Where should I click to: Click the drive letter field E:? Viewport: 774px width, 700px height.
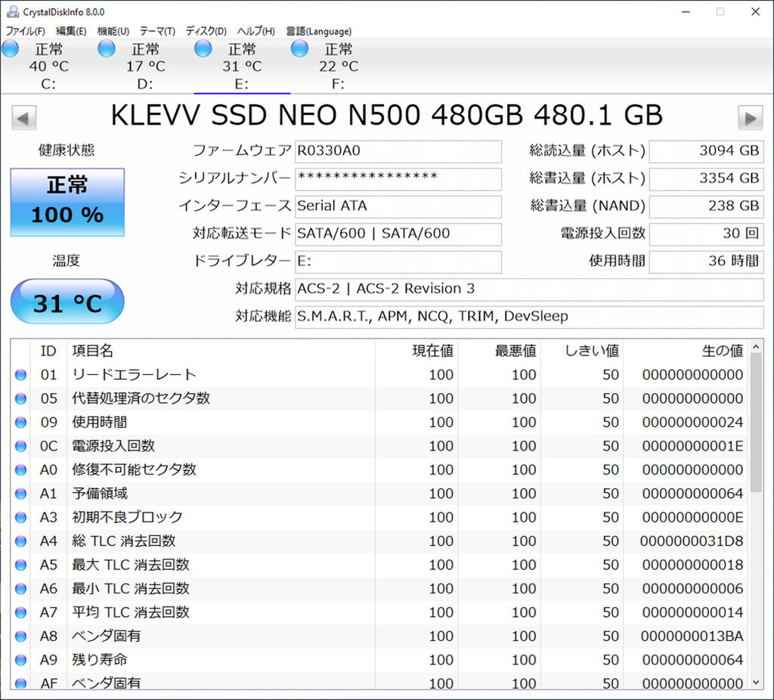(398, 262)
